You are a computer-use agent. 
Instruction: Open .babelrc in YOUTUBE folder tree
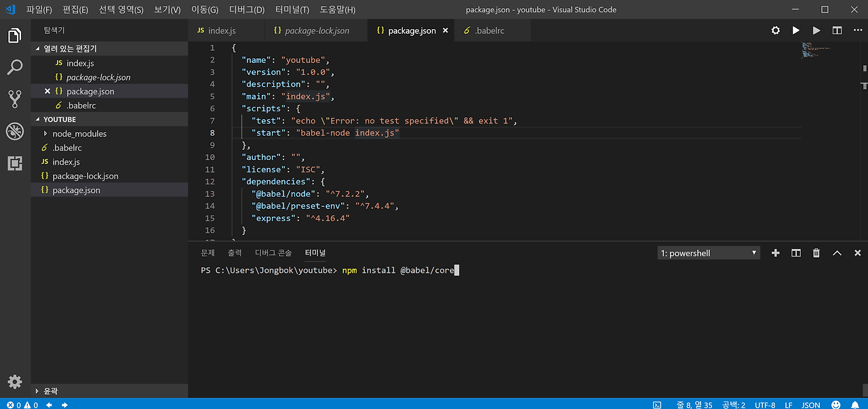click(109, 148)
